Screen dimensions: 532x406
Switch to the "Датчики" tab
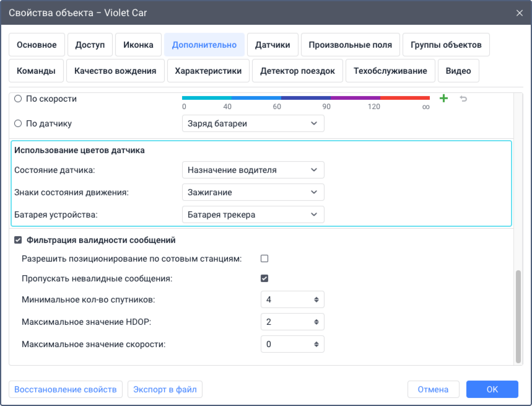[x=273, y=45]
